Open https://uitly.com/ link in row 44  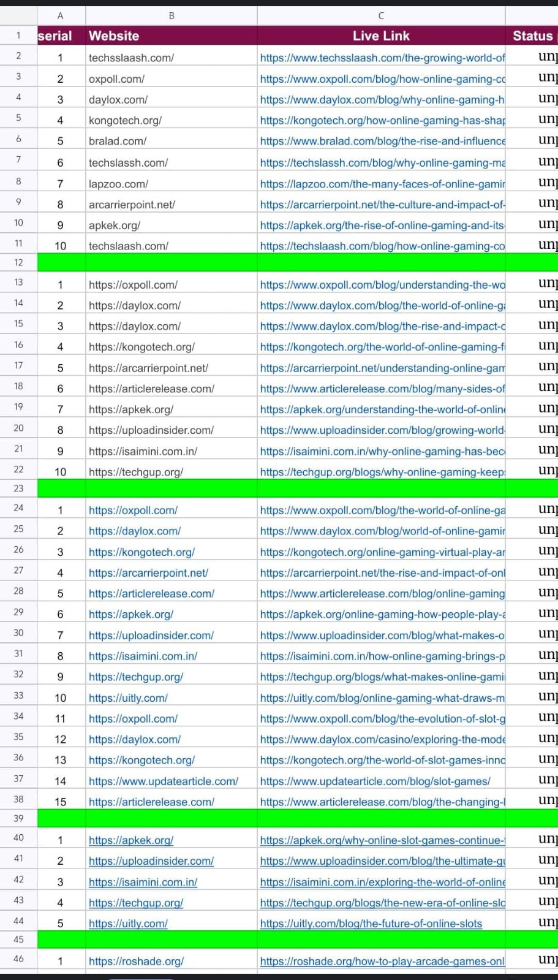tap(128, 924)
